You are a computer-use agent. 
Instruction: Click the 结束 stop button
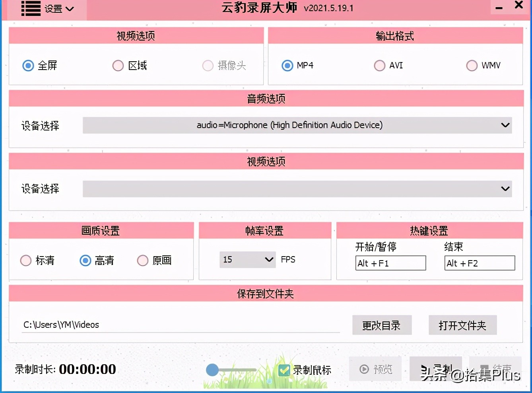pos(495,369)
